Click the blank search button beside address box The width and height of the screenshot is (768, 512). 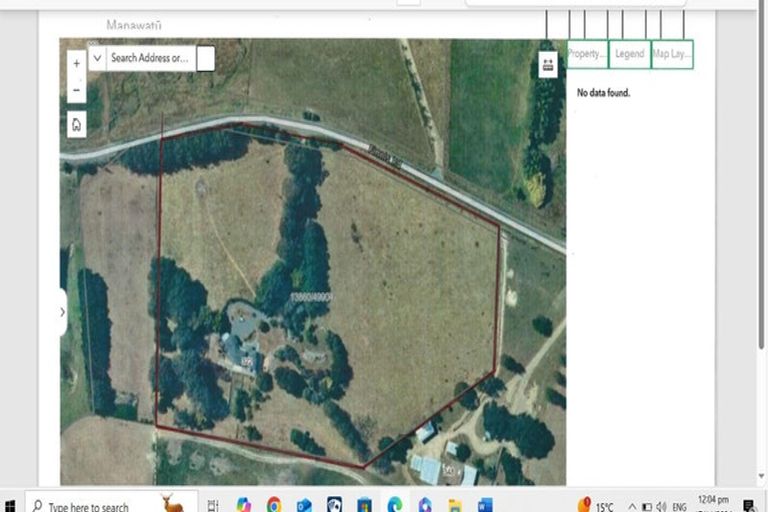[205, 58]
